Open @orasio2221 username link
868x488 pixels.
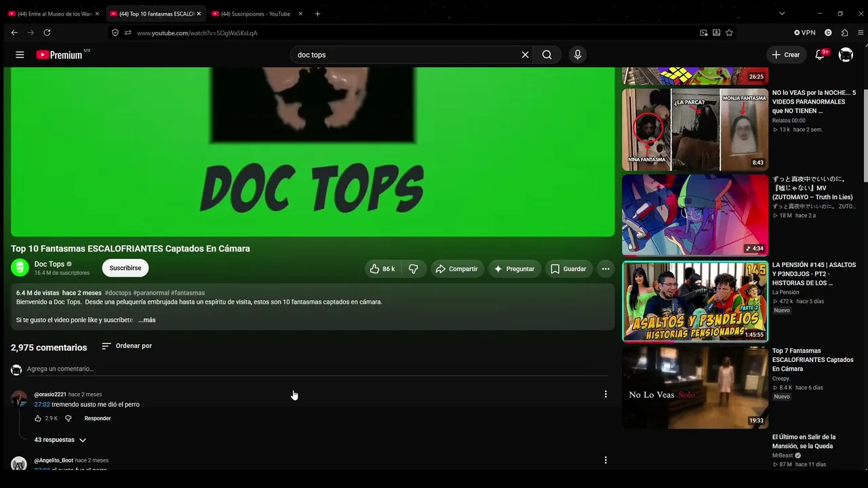coord(50,394)
